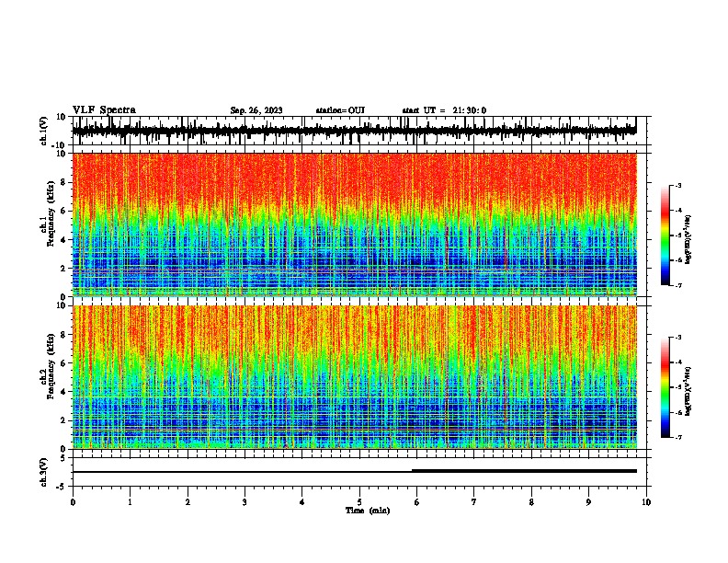This screenshot has height=563, width=728.
Task: Click the "VLF Spectra" title text
Action: coord(104,110)
